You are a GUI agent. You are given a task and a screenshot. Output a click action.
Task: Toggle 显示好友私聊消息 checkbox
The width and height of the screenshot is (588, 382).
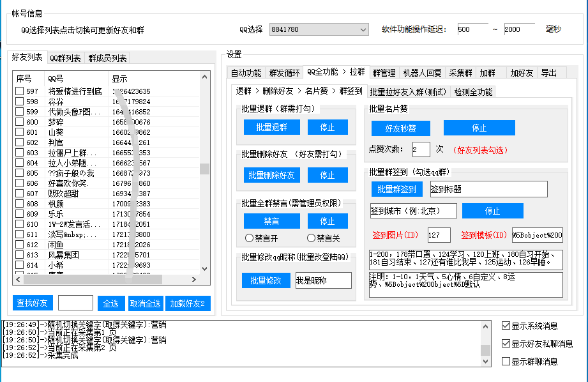506,343
